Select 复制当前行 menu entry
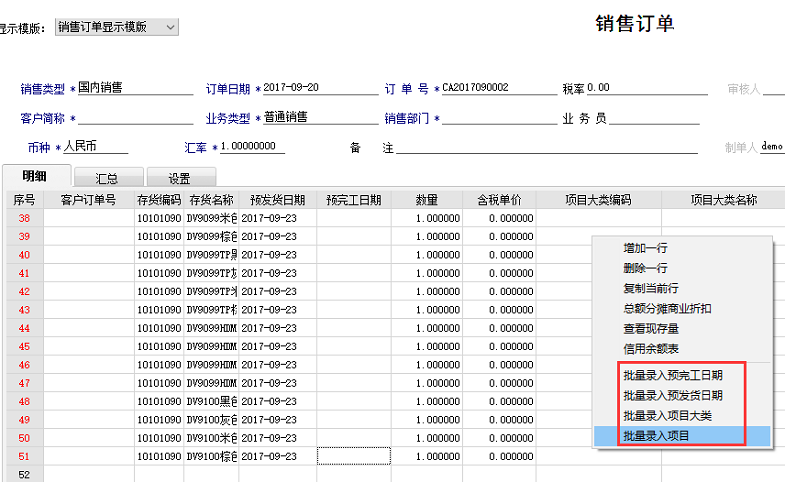This screenshot has height=482, width=785. point(652,288)
